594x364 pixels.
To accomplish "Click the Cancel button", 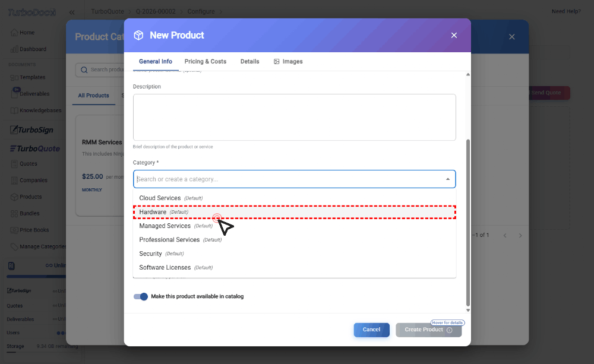I will (x=371, y=330).
